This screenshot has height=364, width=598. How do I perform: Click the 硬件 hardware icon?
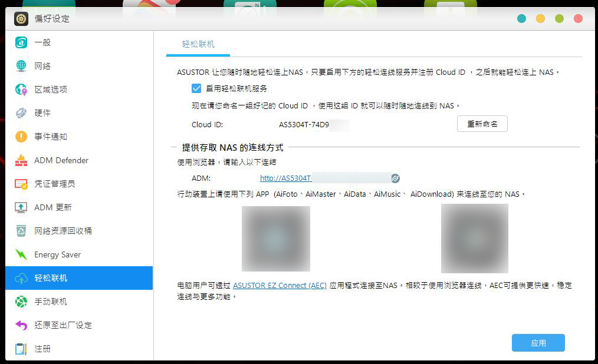pyautogui.click(x=21, y=113)
